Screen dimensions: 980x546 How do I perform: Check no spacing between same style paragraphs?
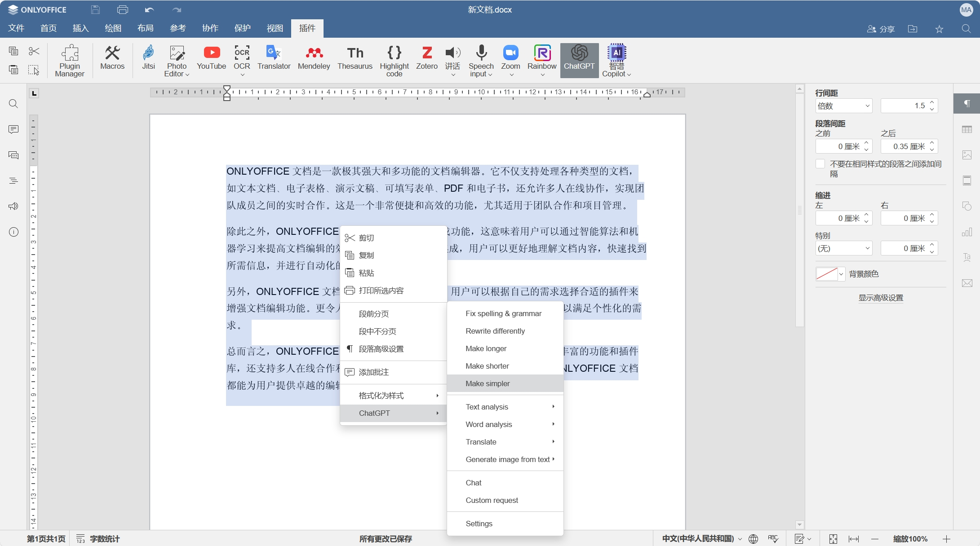820,164
